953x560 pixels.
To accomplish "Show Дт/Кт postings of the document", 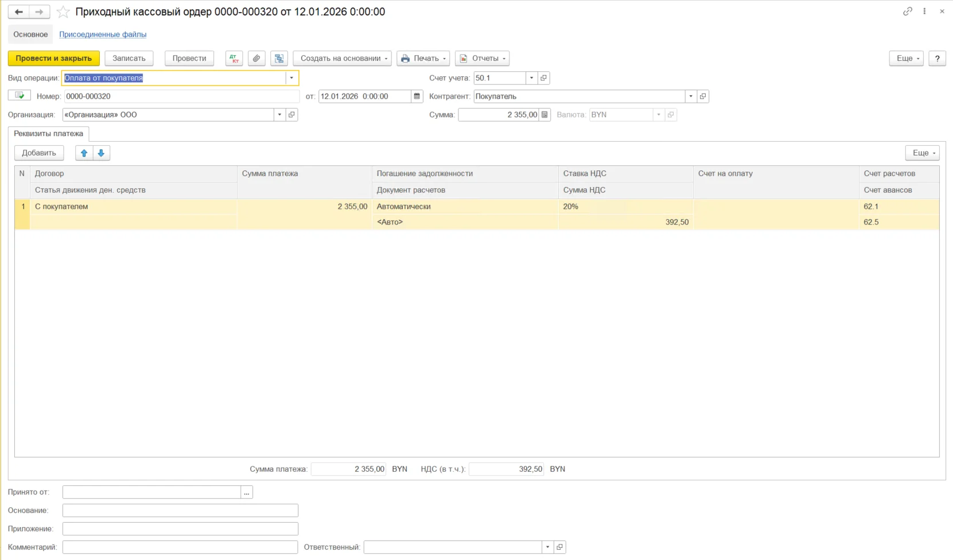I will pos(234,59).
